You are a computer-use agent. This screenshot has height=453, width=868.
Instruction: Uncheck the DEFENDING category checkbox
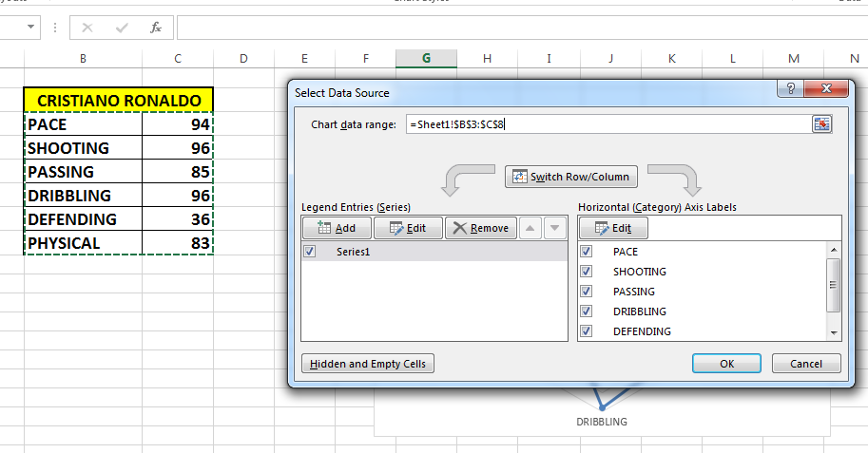pos(587,331)
